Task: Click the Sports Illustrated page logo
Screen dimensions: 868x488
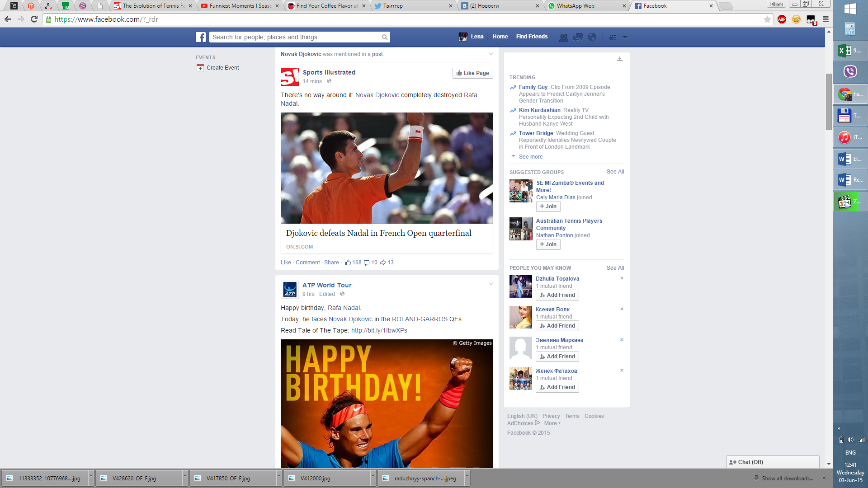Action: pyautogui.click(x=290, y=77)
